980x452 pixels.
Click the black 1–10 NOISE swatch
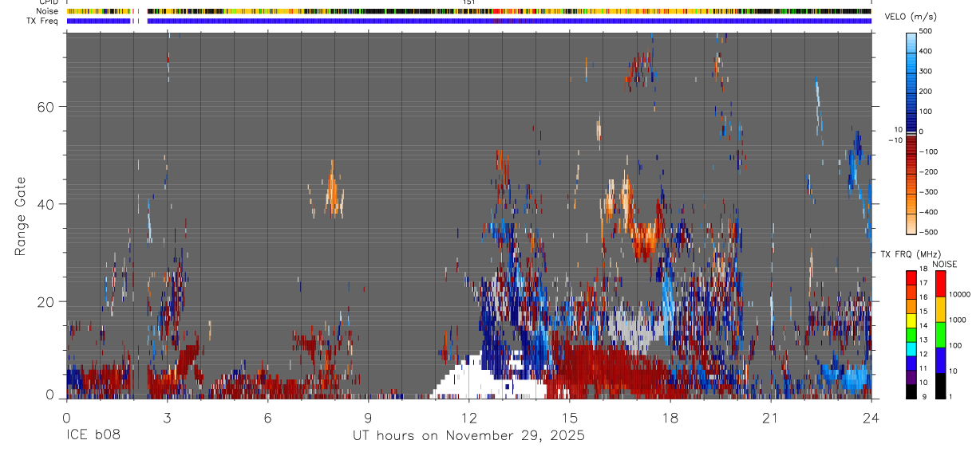[940, 386]
